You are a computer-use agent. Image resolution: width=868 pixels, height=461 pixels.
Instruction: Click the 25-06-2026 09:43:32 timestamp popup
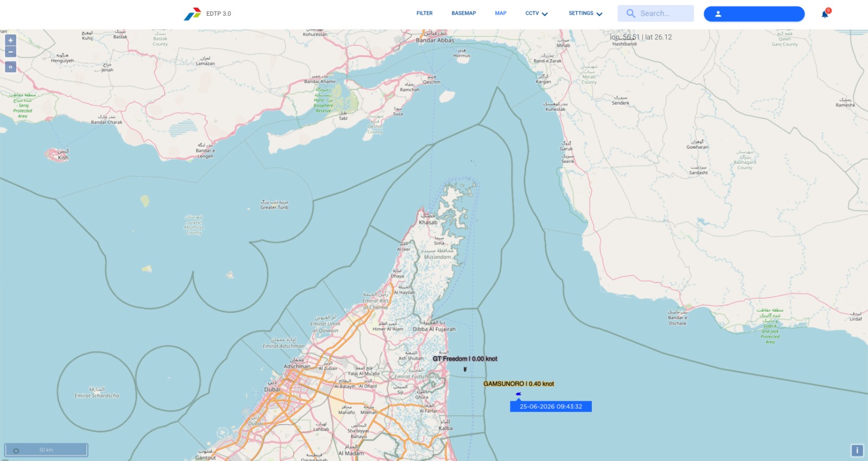point(551,406)
